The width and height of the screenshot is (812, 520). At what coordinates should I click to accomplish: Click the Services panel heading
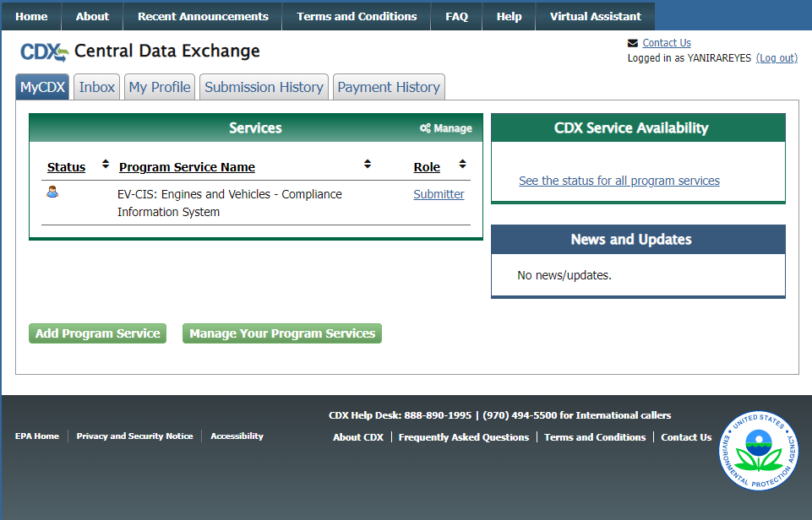[x=255, y=127]
